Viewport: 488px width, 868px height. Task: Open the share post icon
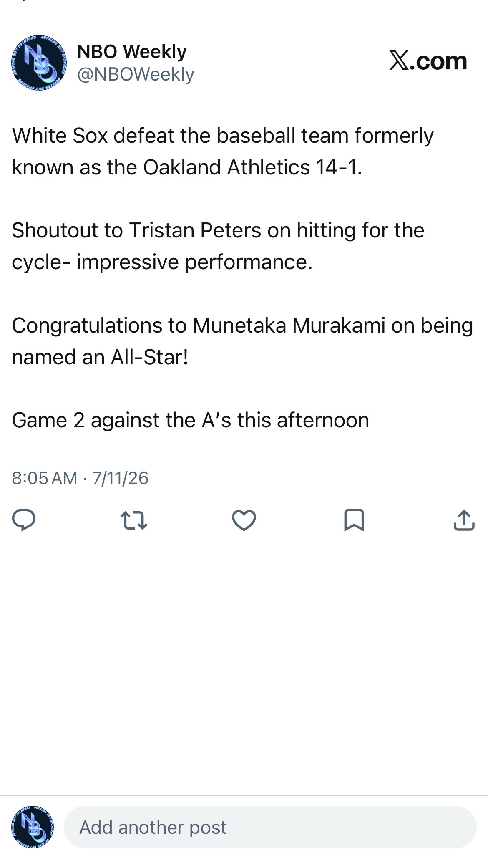(464, 520)
